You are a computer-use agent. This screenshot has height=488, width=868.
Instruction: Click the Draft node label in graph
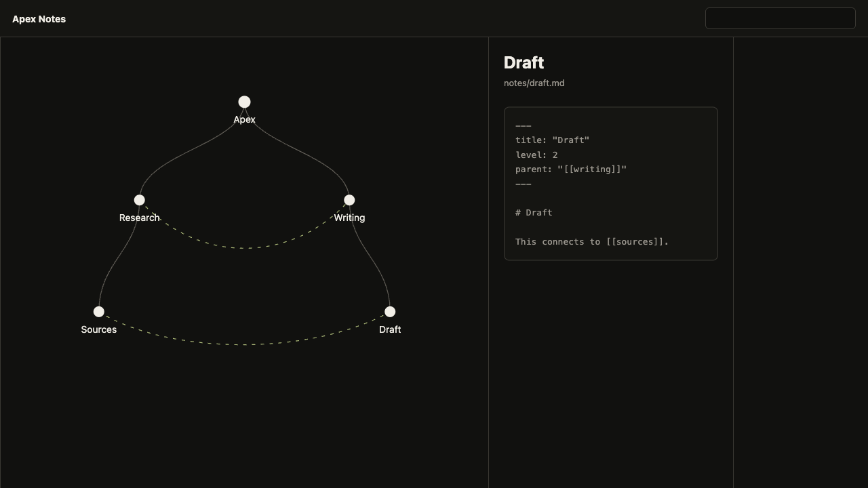[x=390, y=329]
